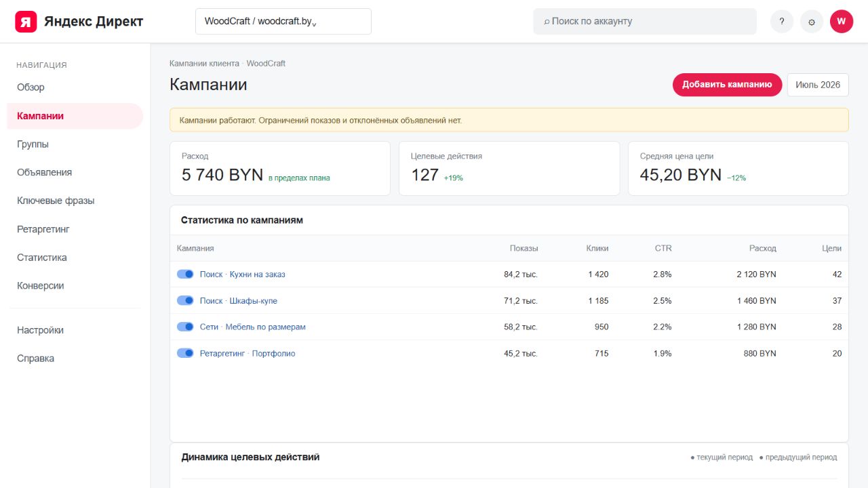Select Кампании in the sidebar

pos(75,116)
